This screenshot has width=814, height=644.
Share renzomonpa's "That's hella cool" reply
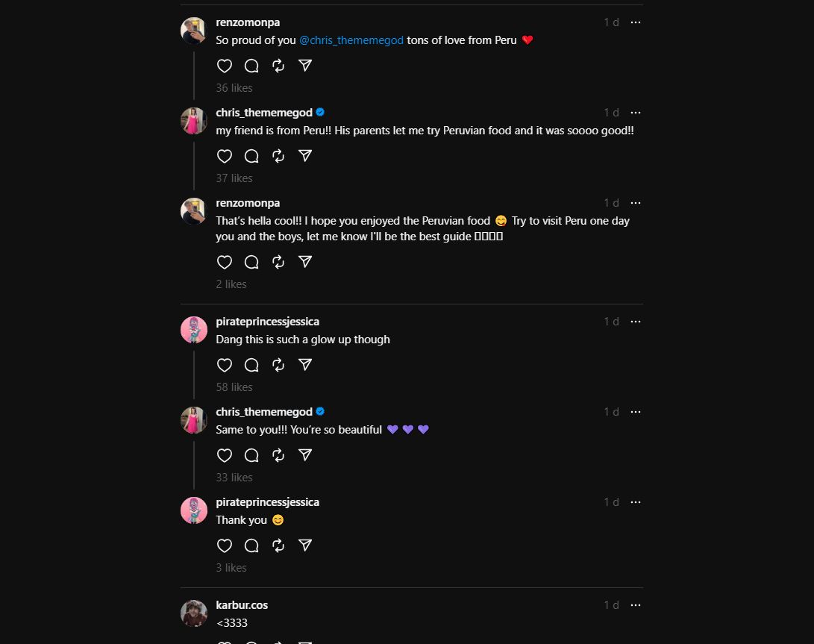coord(305,262)
